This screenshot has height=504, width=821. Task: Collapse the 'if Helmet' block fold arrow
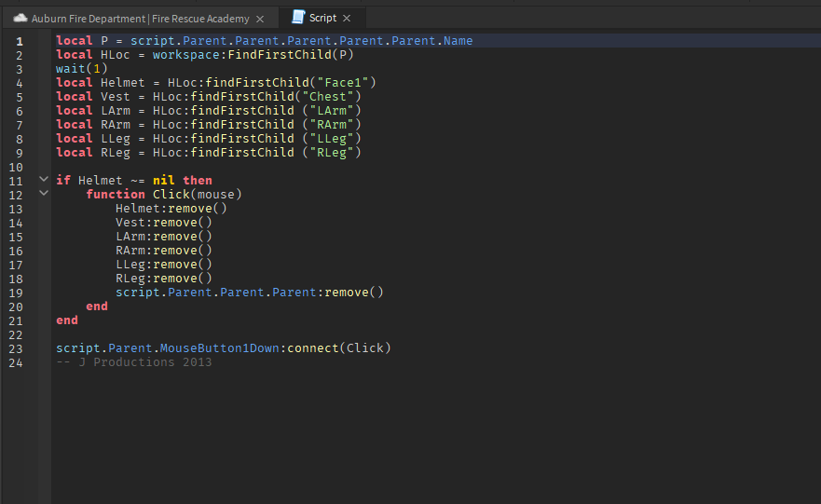point(43,179)
